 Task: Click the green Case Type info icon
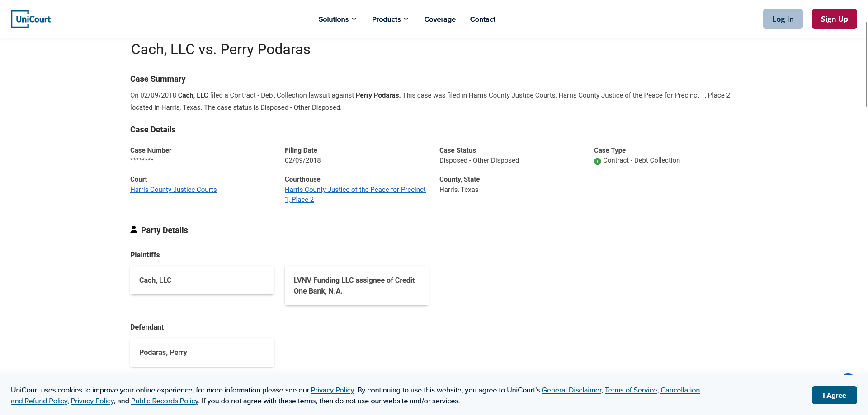coord(598,161)
